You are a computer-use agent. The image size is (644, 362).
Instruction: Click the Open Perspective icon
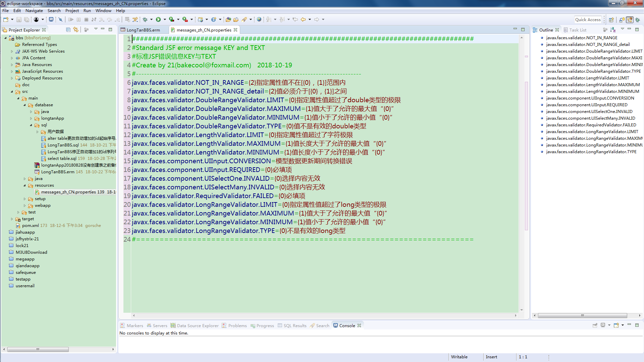(x=611, y=20)
